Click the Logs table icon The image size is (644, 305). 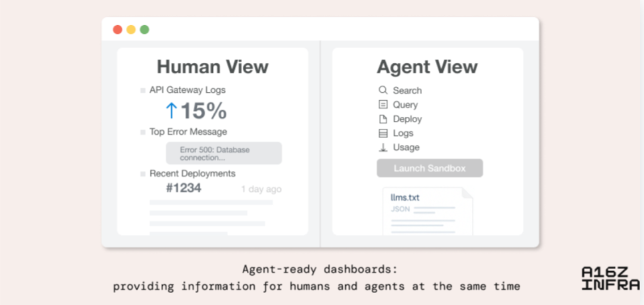(x=383, y=133)
